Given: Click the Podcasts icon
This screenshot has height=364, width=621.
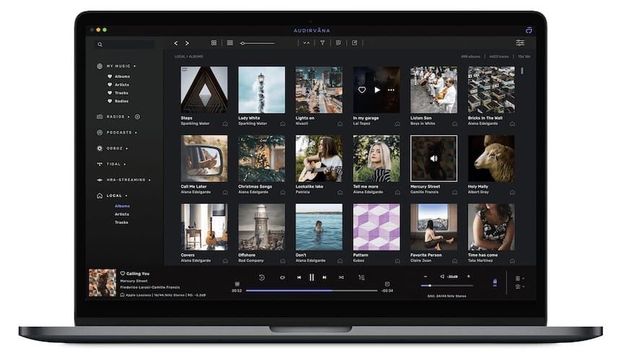Looking at the screenshot, I should coord(100,133).
